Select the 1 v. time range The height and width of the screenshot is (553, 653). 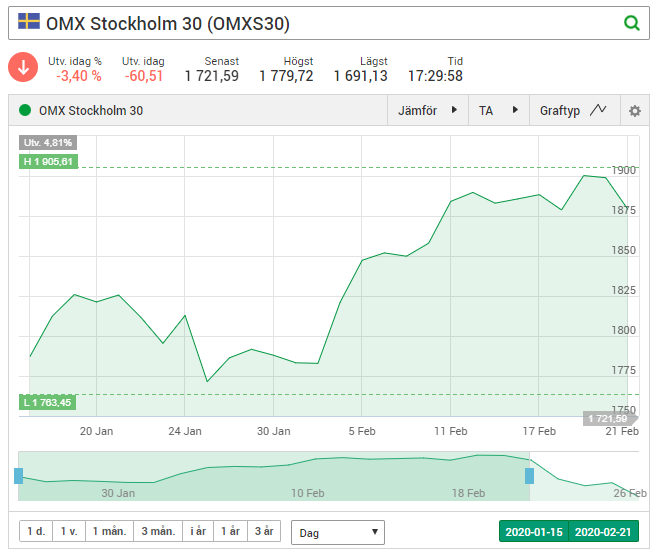tap(69, 531)
